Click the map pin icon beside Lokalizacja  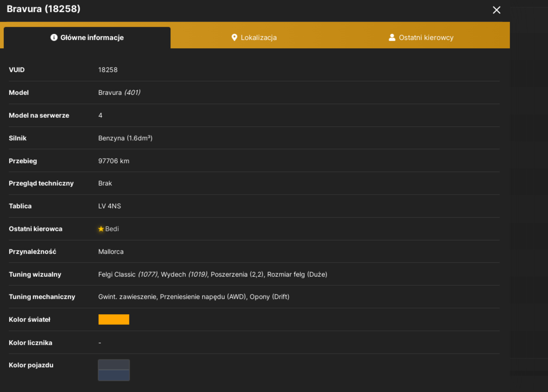[x=234, y=37]
